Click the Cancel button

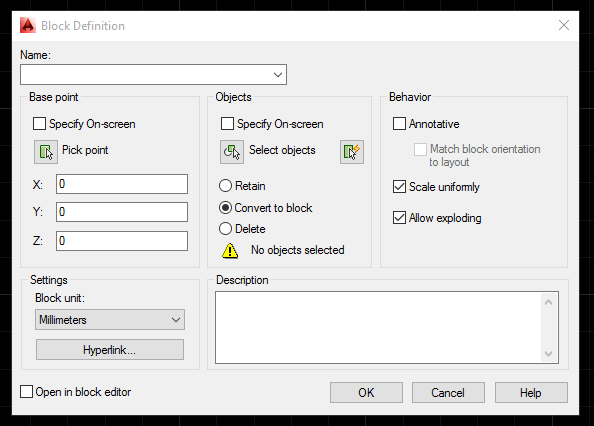[x=448, y=393]
